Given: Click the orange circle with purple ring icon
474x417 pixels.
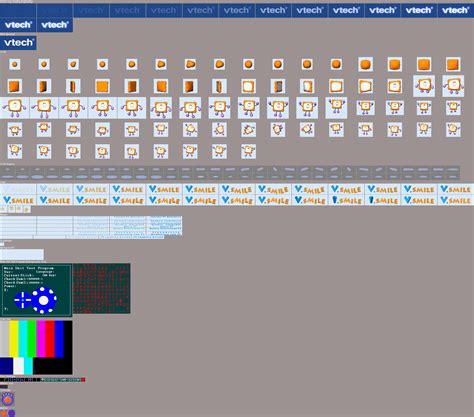Looking at the screenshot, I should click(x=7, y=399).
